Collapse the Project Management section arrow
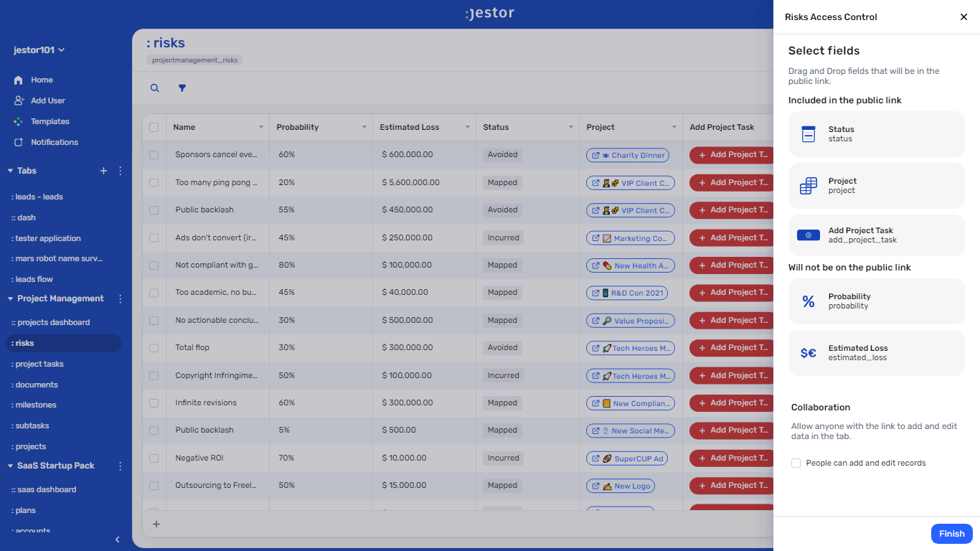Image resolution: width=980 pixels, height=551 pixels. point(10,298)
